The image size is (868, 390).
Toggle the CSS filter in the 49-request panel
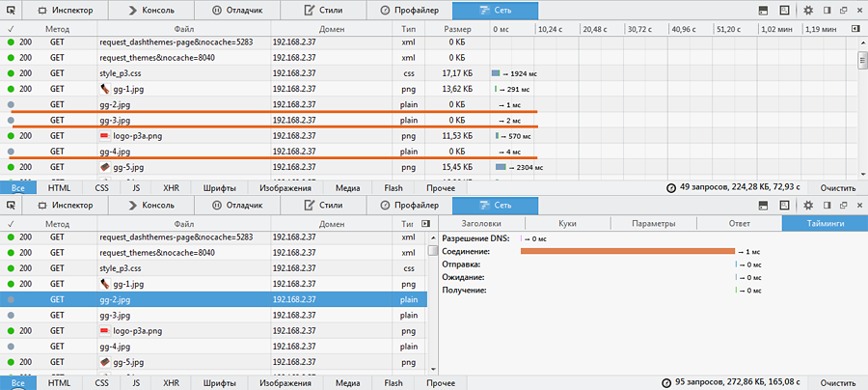(x=101, y=188)
